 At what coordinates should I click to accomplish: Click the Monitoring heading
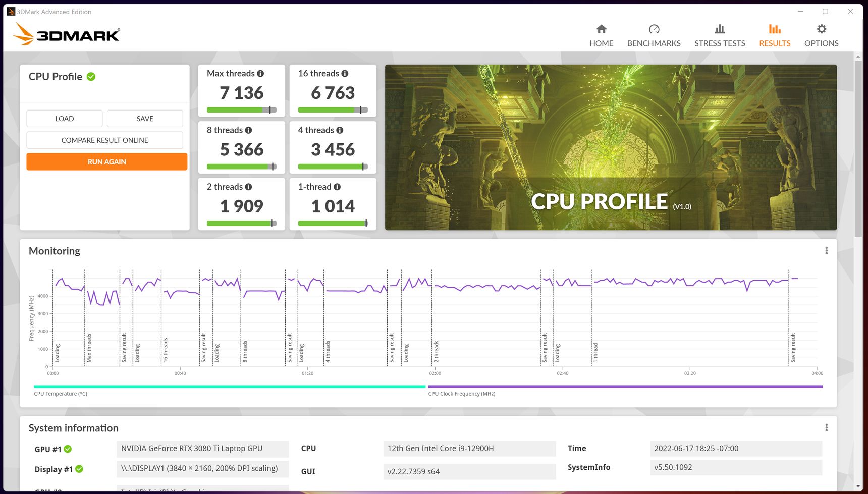[x=55, y=251]
